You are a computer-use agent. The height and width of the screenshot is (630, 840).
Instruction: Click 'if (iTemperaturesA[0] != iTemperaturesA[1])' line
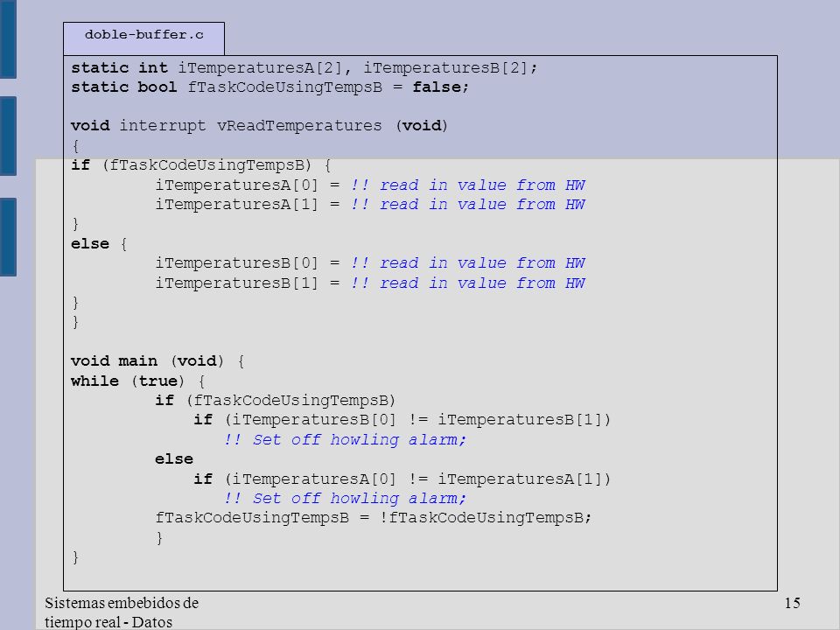402,479
